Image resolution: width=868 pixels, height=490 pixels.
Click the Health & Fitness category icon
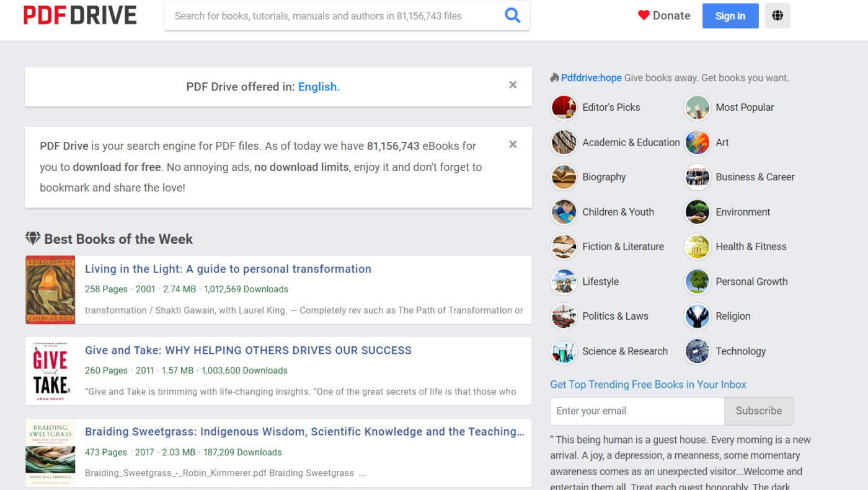pos(697,247)
